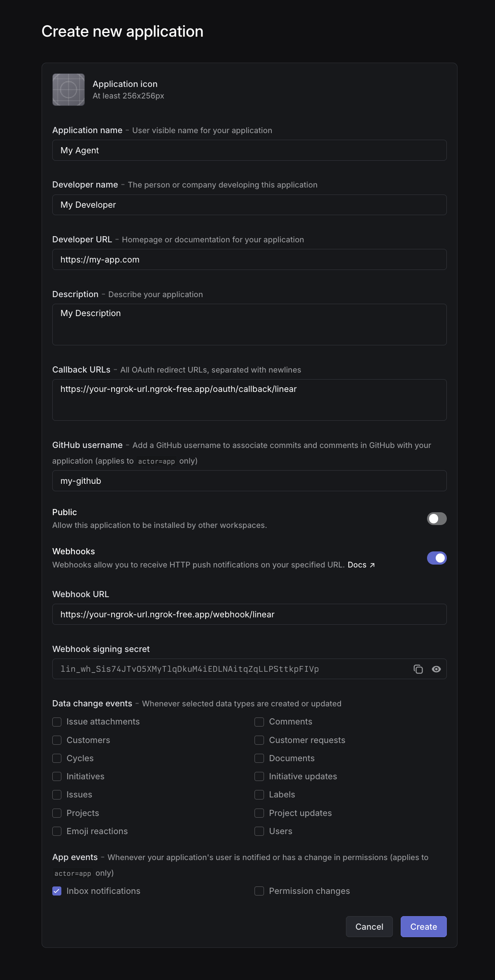
Task: Open the webhooks Docs link
Action: 357,565
